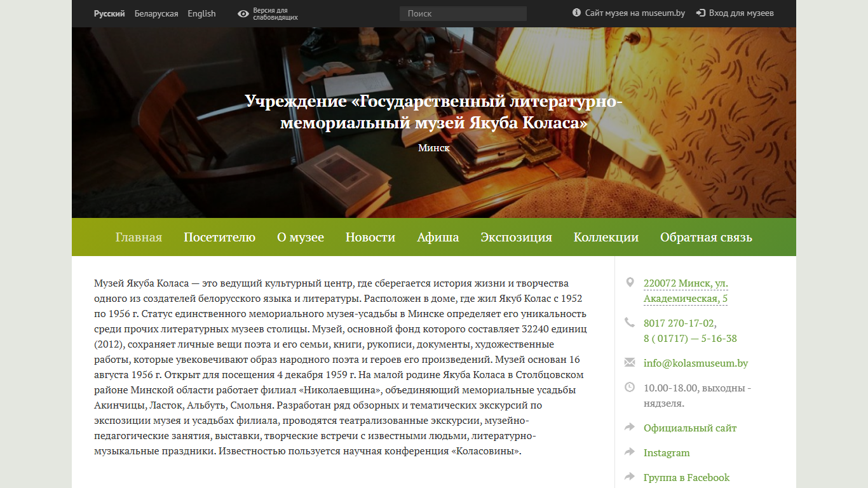The width and height of the screenshot is (868, 488).
Task: Click email info@kolasmuseum.by
Action: (x=696, y=363)
